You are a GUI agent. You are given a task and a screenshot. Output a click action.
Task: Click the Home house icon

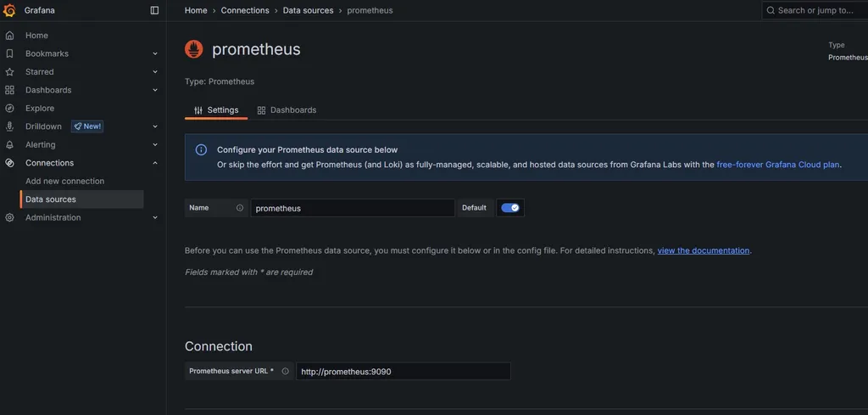pyautogui.click(x=9, y=36)
